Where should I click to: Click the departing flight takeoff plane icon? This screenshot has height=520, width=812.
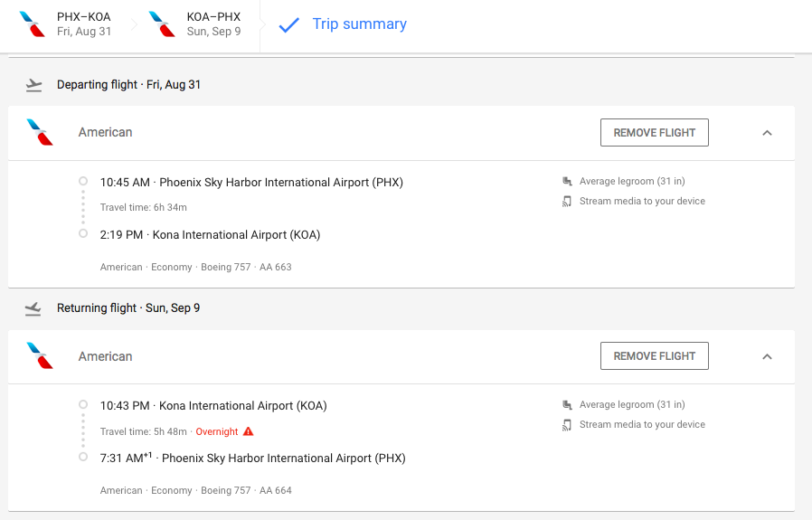[34, 85]
